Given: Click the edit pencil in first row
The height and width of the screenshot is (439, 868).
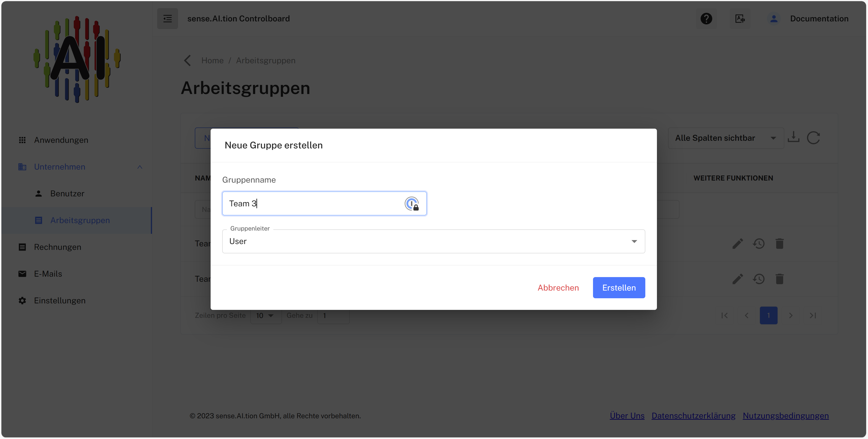Looking at the screenshot, I should [738, 244].
